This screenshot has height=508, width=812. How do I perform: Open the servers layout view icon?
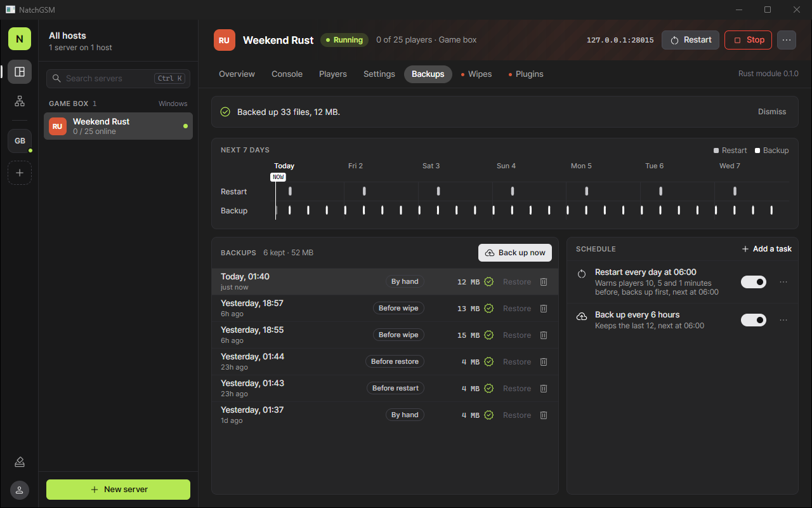coord(20,72)
